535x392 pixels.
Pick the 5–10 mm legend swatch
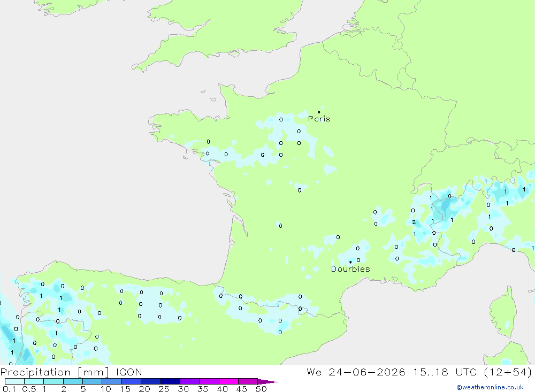point(93,381)
